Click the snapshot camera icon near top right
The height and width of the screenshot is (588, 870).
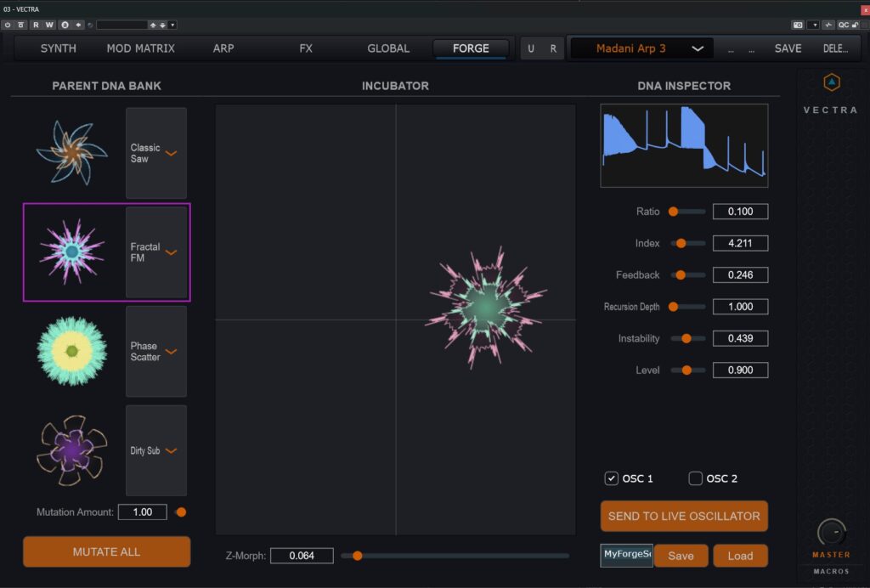(797, 25)
